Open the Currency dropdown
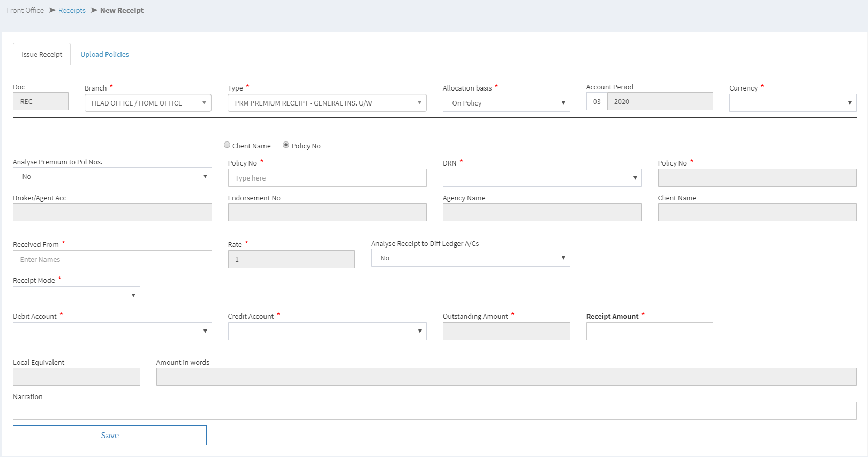The height and width of the screenshot is (457, 868). [792, 103]
